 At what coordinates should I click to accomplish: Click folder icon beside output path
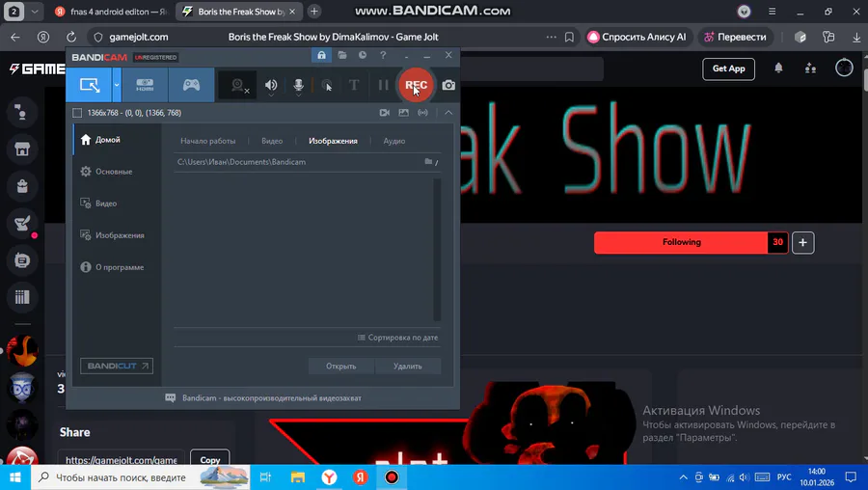[428, 162]
